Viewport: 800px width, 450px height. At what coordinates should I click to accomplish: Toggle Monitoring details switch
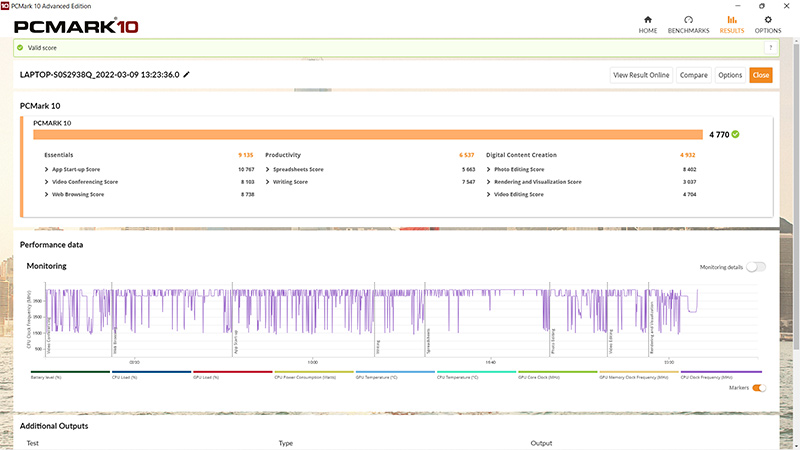click(756, 267)
